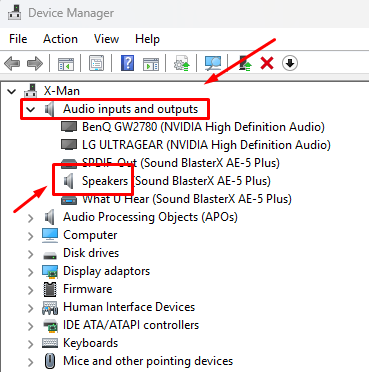Select IDE ATA/ATAPI controllers label
Screen dimensions: 369x372
coord(131,325)
